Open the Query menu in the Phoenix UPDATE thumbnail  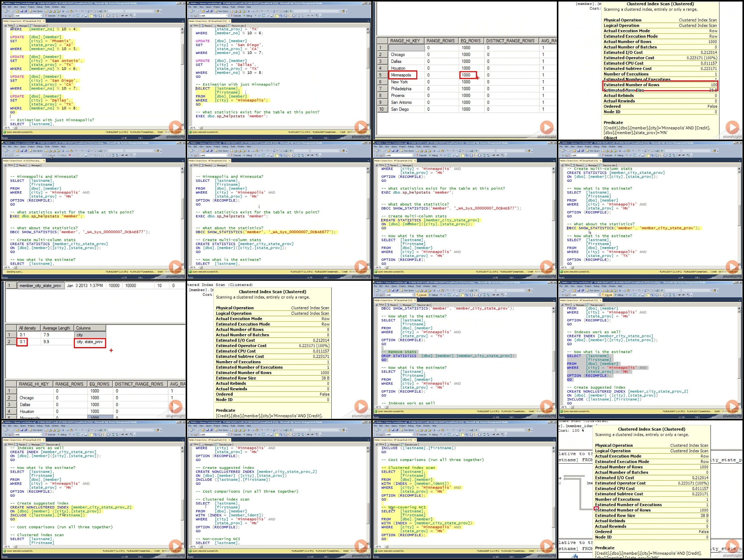22,7
